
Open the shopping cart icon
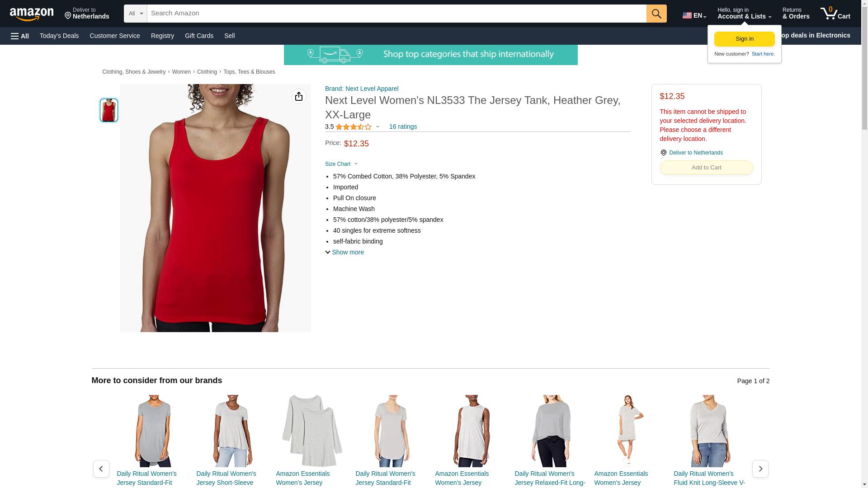pos(835,14)
